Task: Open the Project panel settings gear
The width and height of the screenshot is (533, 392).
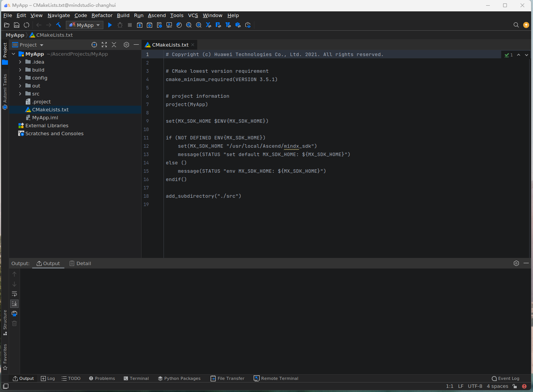Action: 126,45
